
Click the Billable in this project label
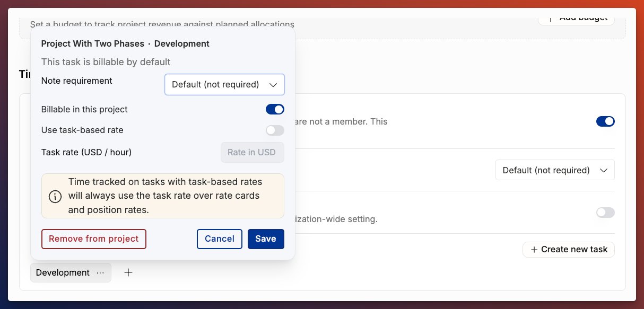(84, 109)
